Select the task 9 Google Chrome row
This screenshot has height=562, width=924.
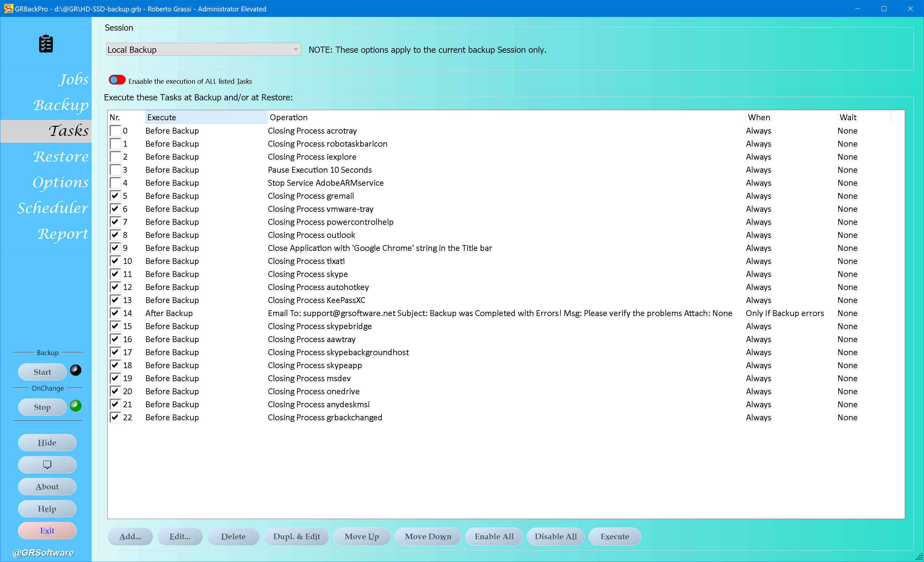pos(380,248)
